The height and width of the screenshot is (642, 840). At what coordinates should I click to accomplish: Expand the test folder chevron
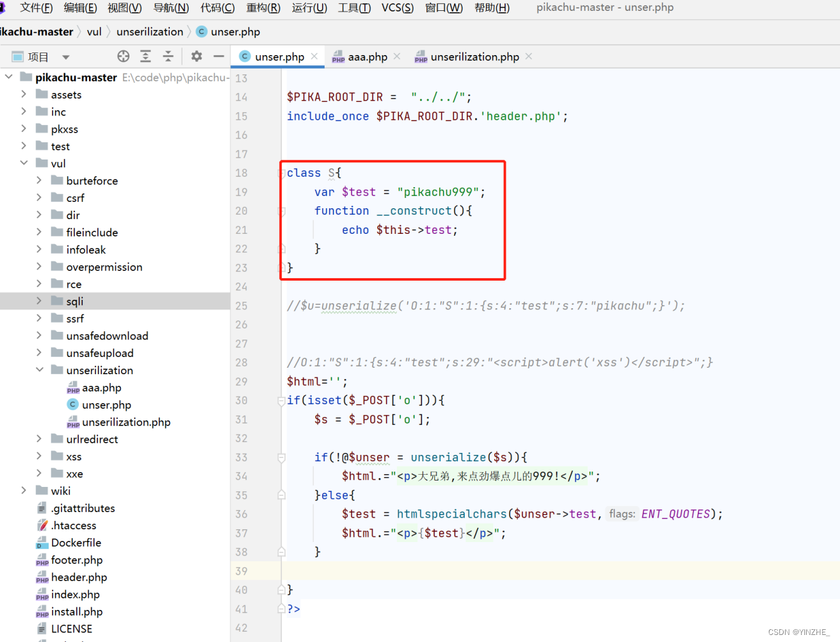click(x=24, y=146)
